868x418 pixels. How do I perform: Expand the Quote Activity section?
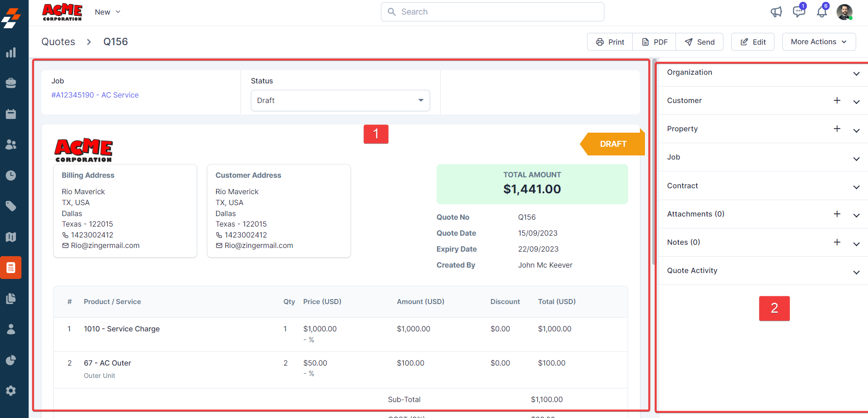pyautogui.click(x=856, y=272)
